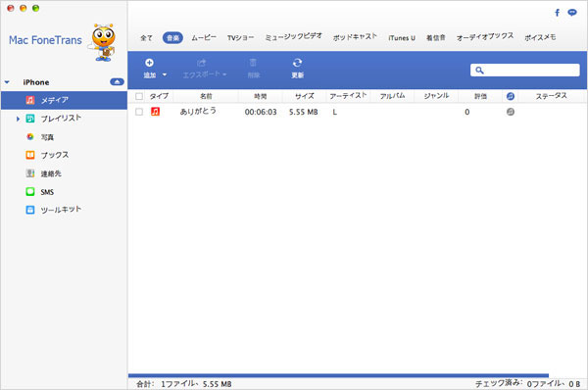Open the 追加 dropdown arrow
This screenshot has width=588, height=390.
coord(165,74)
